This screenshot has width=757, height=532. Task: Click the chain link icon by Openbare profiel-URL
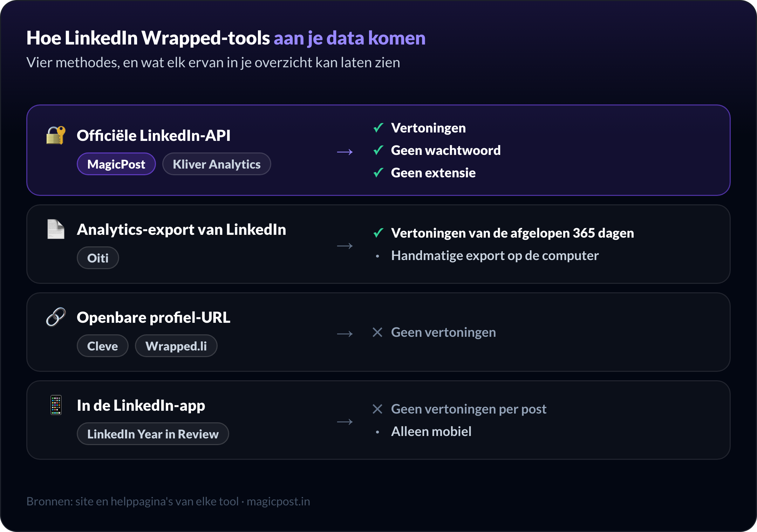pos(56,317)
